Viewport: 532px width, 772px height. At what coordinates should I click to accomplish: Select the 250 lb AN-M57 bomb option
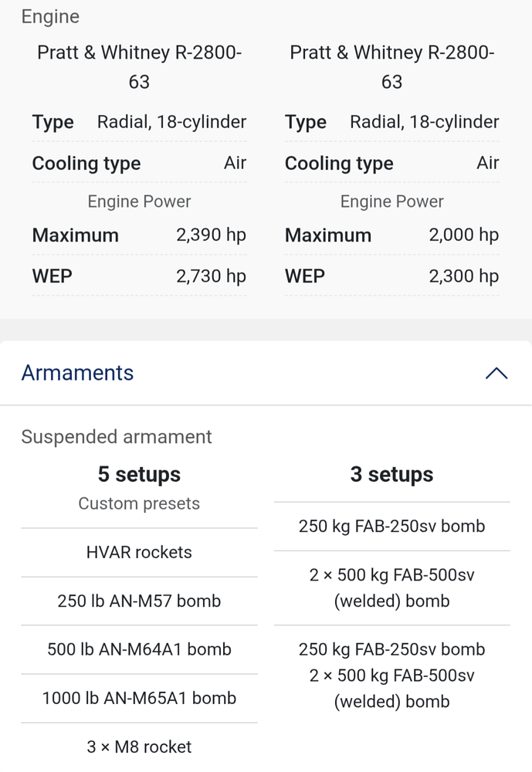[139, 601]
